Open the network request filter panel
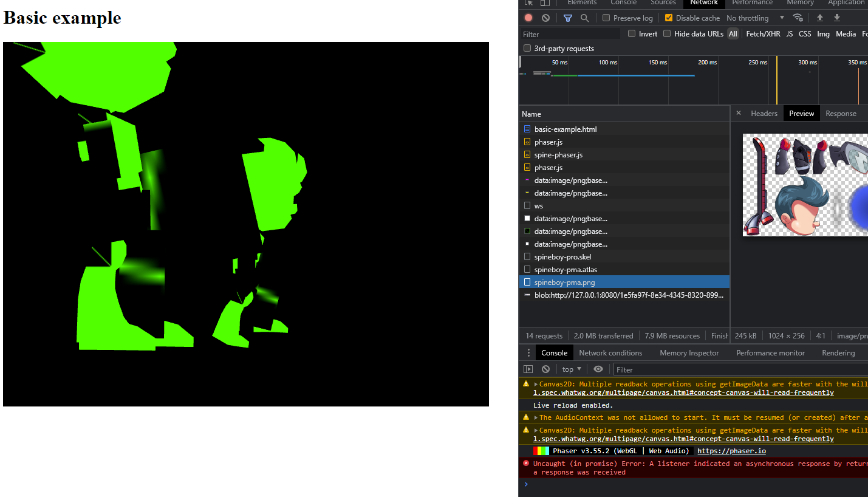 point(568,18)
